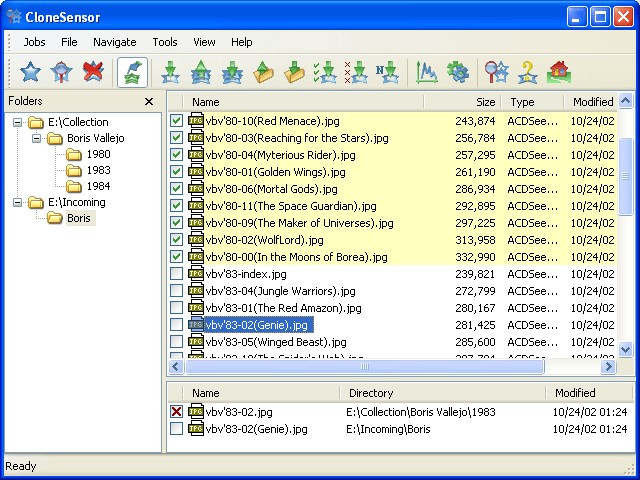Open the graph chart toolbar icon
The height and width of the screenshot is (480, 640).
click(x=427, y=72)
